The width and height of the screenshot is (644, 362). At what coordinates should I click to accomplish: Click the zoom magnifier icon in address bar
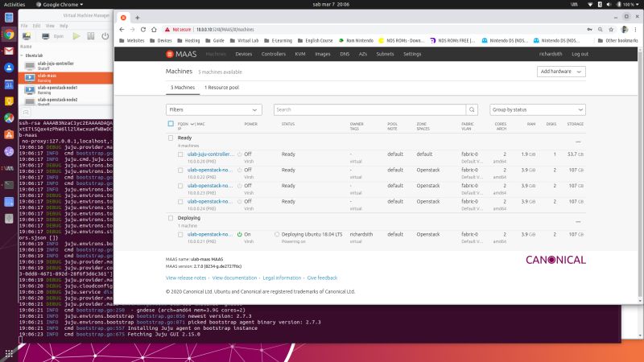click(601, 30)
